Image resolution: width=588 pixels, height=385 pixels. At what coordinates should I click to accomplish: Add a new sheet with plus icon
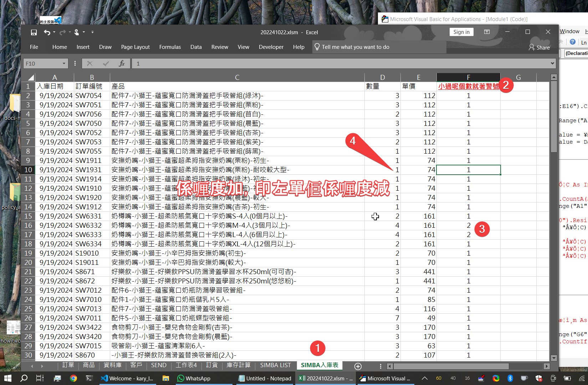358,366
